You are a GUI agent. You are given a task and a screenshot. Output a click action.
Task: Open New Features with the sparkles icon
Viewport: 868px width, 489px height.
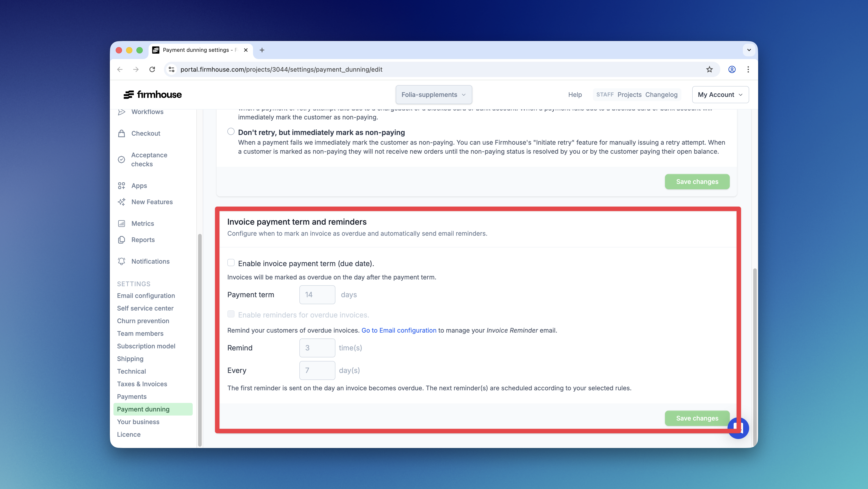click(x=122, y=202)
